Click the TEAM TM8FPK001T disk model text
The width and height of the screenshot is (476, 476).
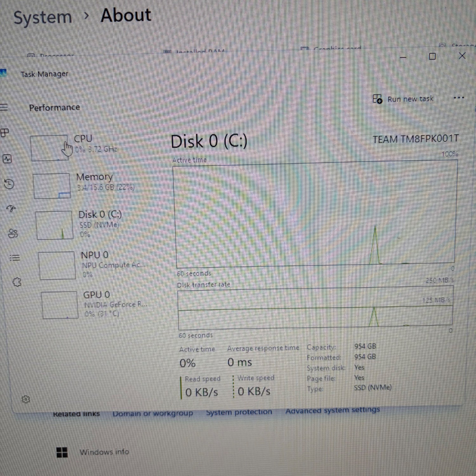point(415,139)
